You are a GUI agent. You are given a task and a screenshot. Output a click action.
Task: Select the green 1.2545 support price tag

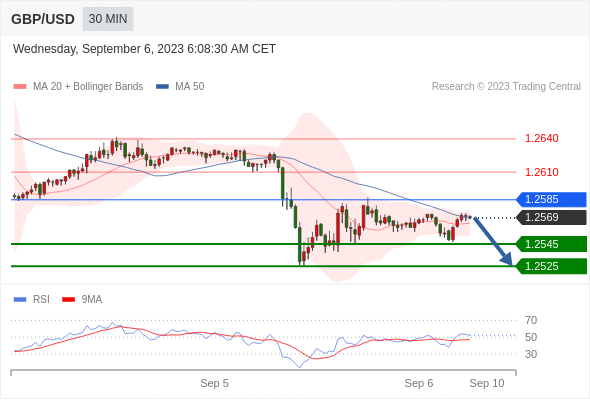[551, 244]
